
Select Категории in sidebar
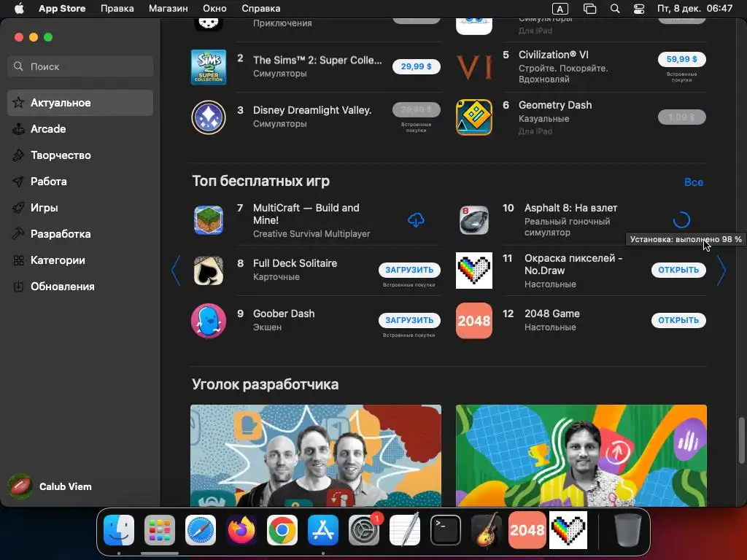click(80, 260)
